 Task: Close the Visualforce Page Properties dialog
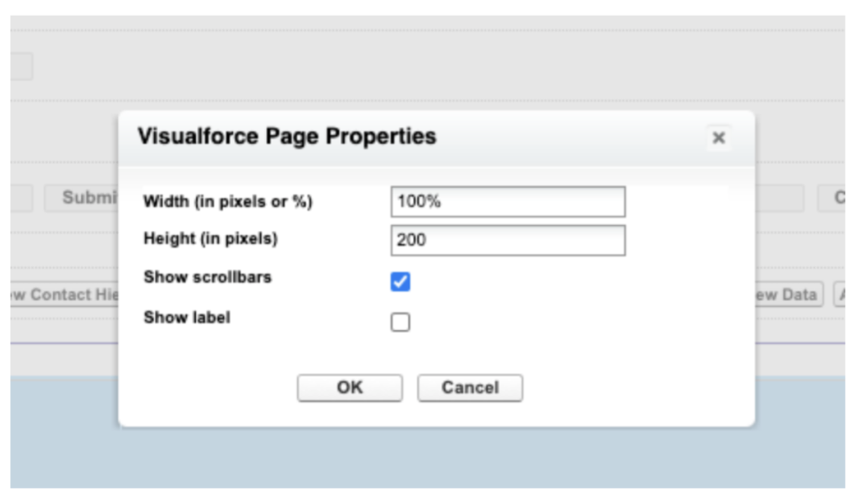pyautogui.click(x=719, y=138)
